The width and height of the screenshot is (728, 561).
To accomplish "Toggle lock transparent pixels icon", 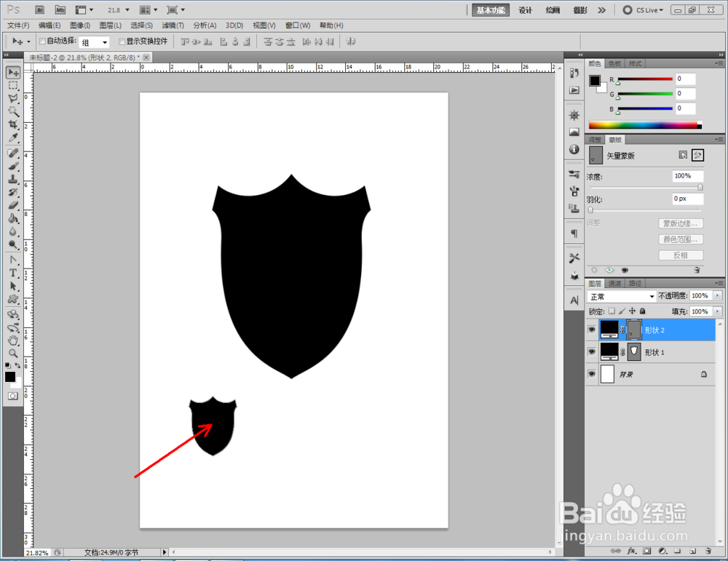I will tap(612, 311).
